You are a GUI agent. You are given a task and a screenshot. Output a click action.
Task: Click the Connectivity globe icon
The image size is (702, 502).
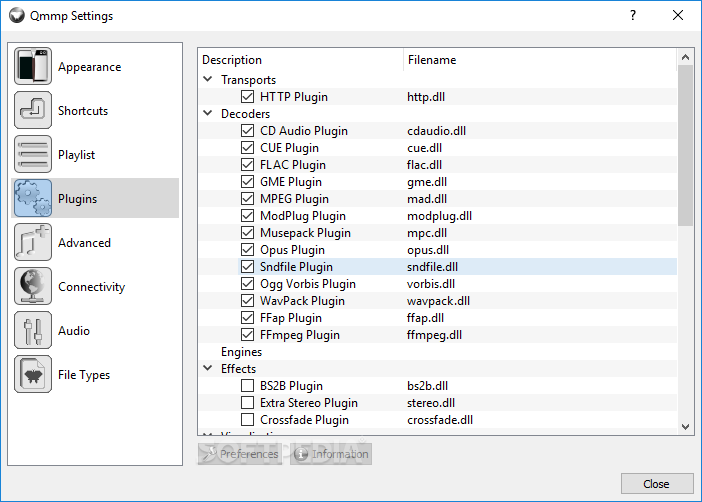tap(33, 286)
